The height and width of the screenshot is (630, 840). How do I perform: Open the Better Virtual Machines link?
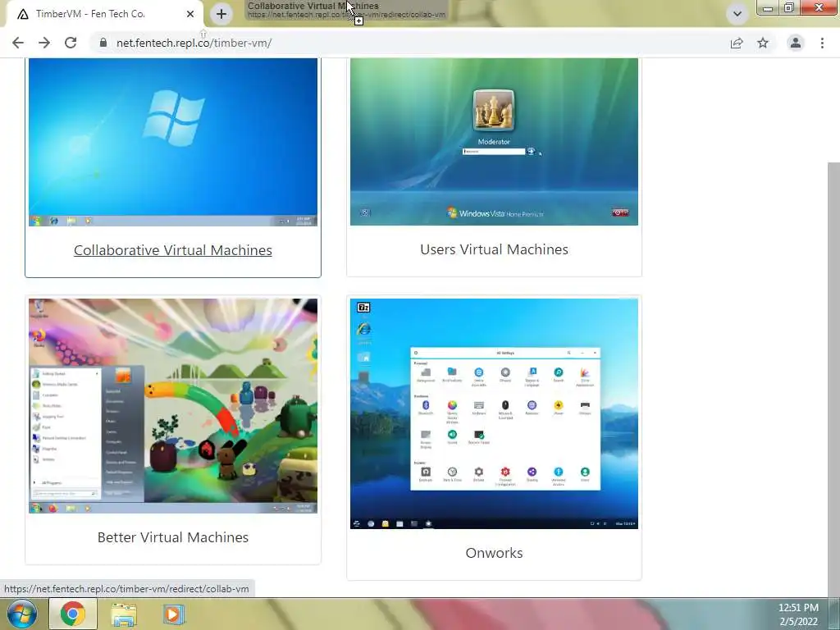173,537
